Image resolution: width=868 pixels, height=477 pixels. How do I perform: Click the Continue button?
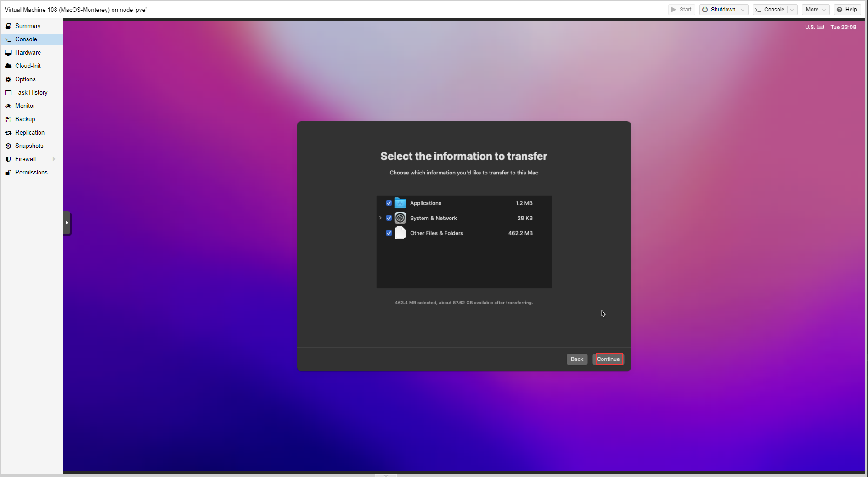(x=609, y=359)
